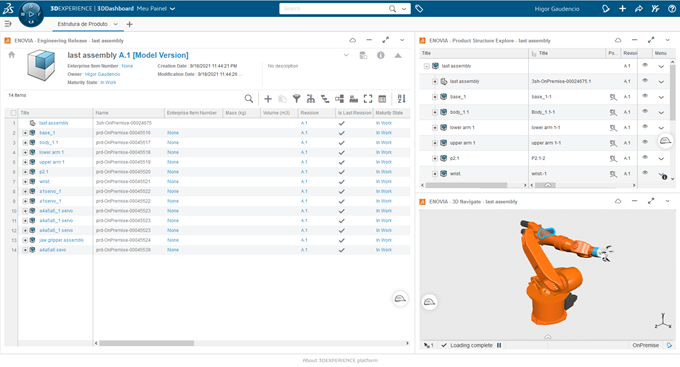Toggle visibility eye for wrist row
This screenshot has height=367, width=680.
tap(645, 173)
